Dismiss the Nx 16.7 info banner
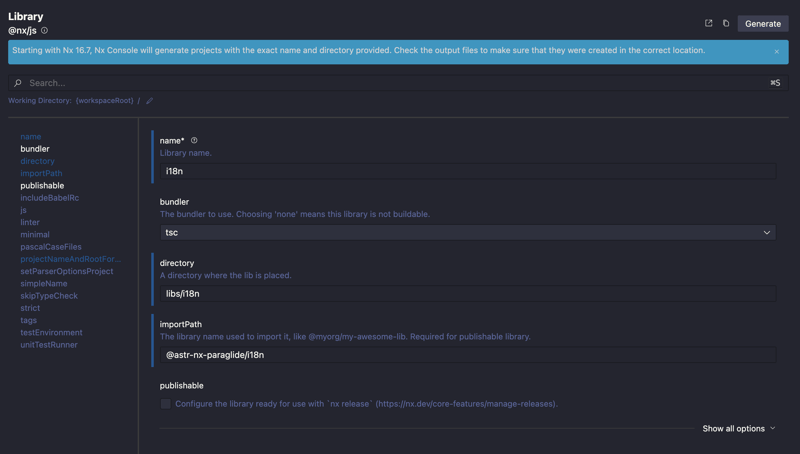Image resolution: width=800 pixels, height=454 pixels. coord(777,52)
